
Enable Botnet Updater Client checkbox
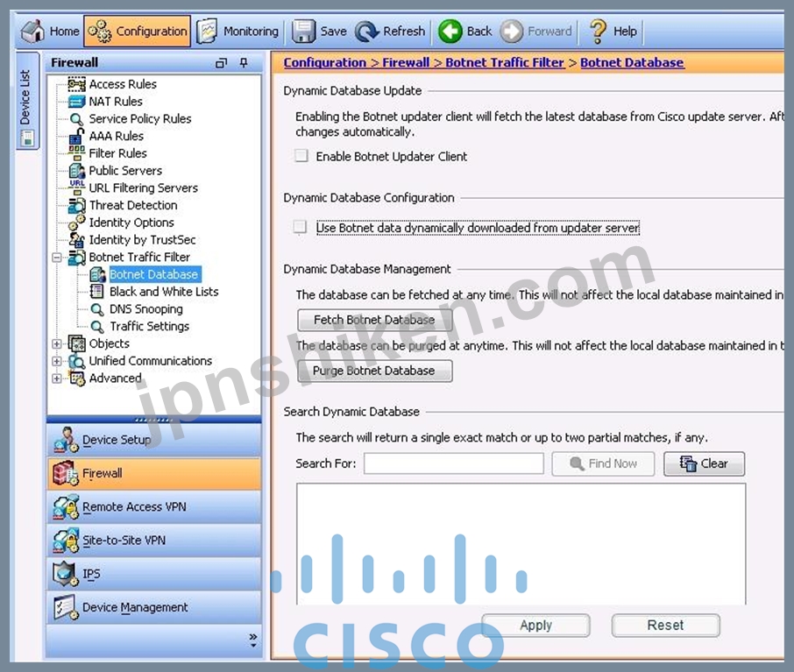[x=301, y=155]
